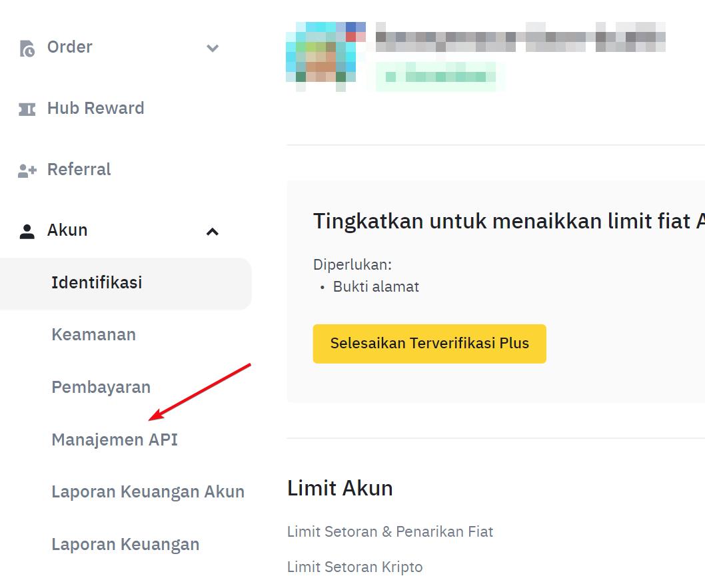The width and height of the screenshot is (705, 588).
Task: Click the Akun person icon
Action: click(x=27, y=231)
